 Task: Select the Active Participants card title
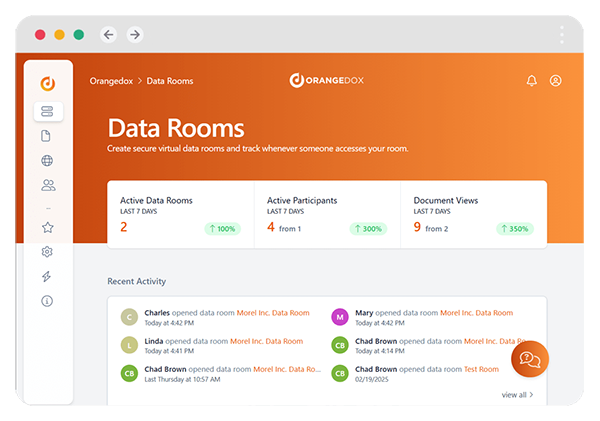[302, 201]
